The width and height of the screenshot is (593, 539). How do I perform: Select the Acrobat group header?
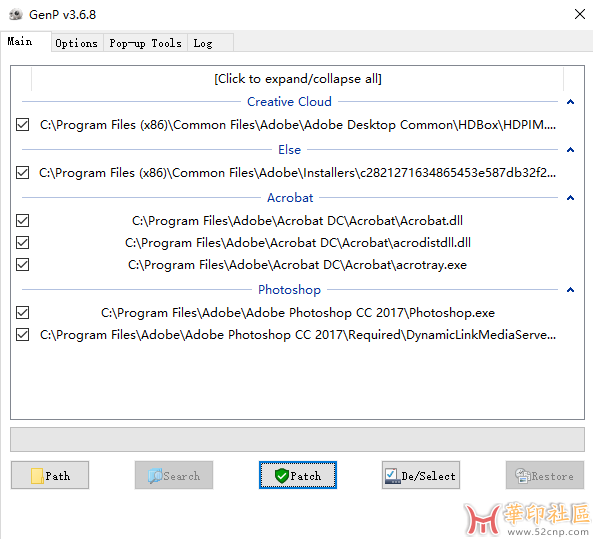290,197
